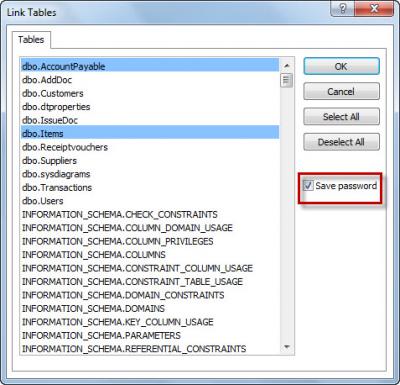This screenshot has height=385, width=400.
Task: Click the help question mark icon
Action: click(343, 8)
